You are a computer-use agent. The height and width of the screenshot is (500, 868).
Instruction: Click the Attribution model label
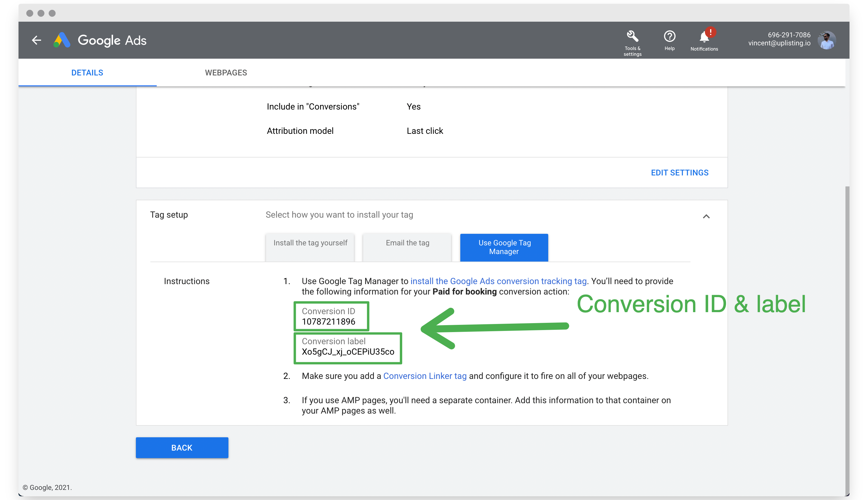click(x=300, y=131)
